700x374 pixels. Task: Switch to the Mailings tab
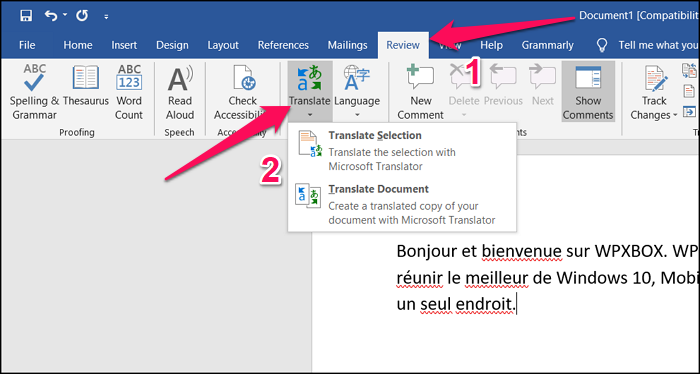click(347, 45)
